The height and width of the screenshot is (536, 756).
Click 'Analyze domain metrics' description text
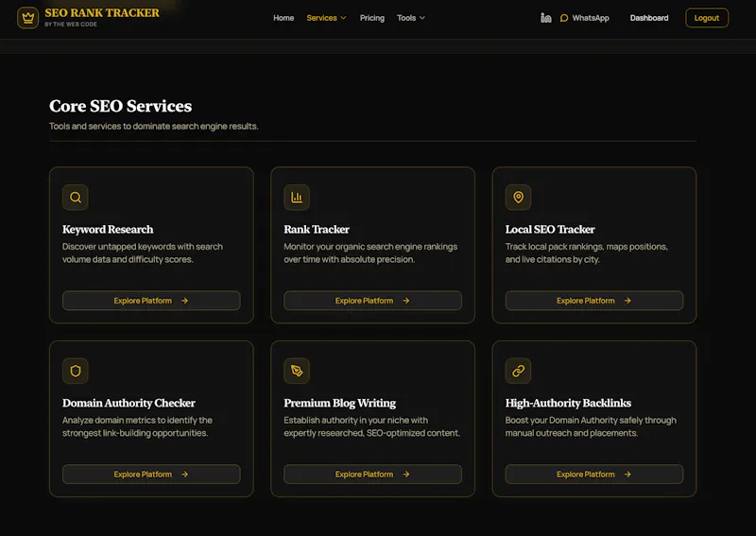(137, 426)
